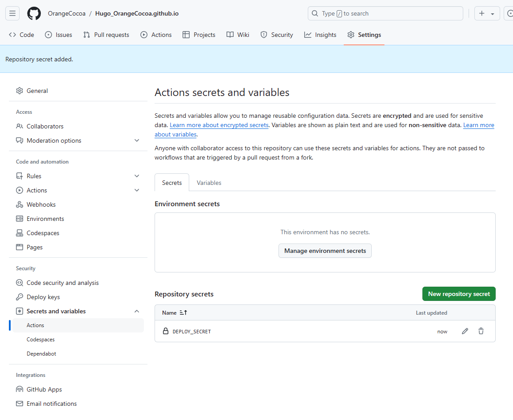Click the search magnifier icon
The width and height of the screenshot is (513, 420).
point(315,13)
